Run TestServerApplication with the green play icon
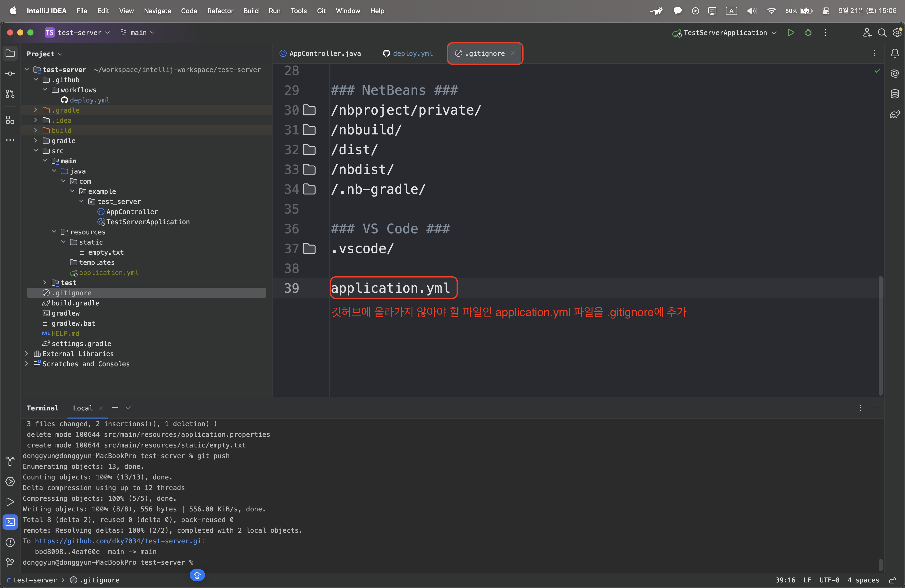Screen dimensions: 905x588 [x=791, y=33]
